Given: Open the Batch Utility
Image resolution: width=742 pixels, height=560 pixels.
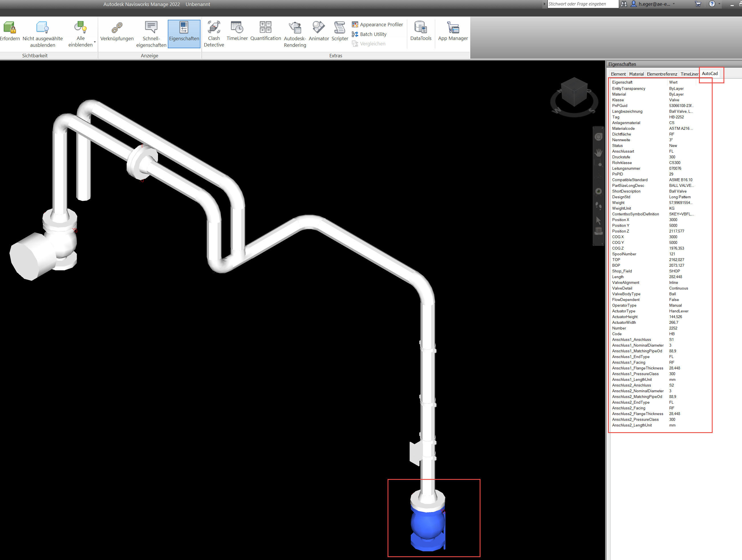Looking at the screenshot, I should [x=369, y=34].
